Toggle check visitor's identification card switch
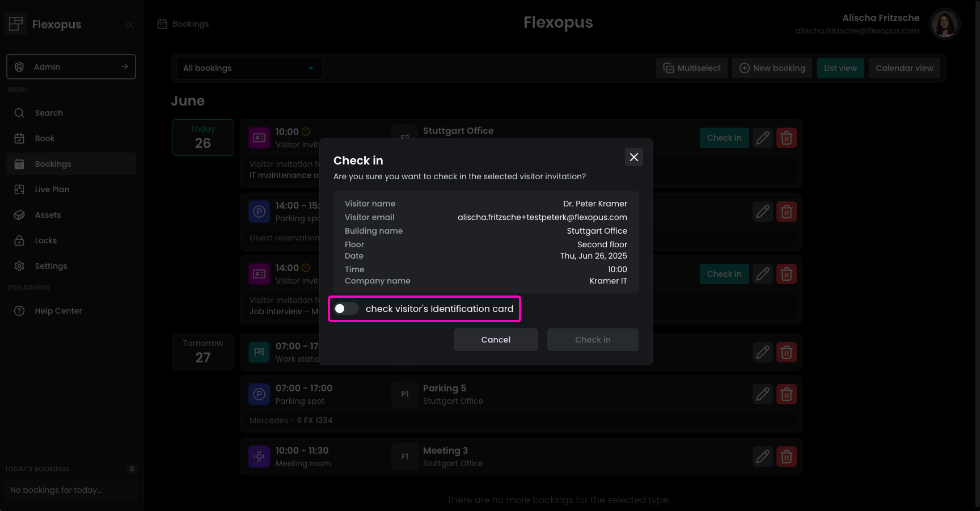This screenshot has height=511, width=980. point(347,309)
